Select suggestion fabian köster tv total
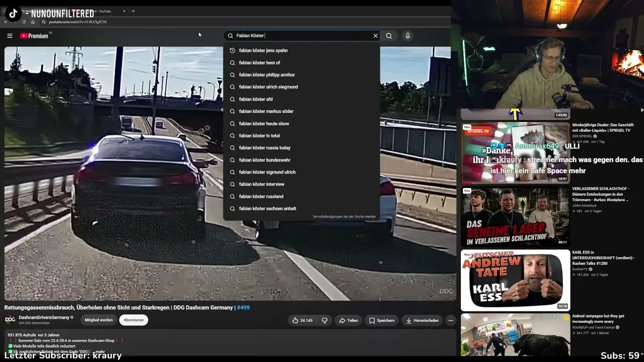This screenshot has height=362, width=644. (x=302, y=136)
